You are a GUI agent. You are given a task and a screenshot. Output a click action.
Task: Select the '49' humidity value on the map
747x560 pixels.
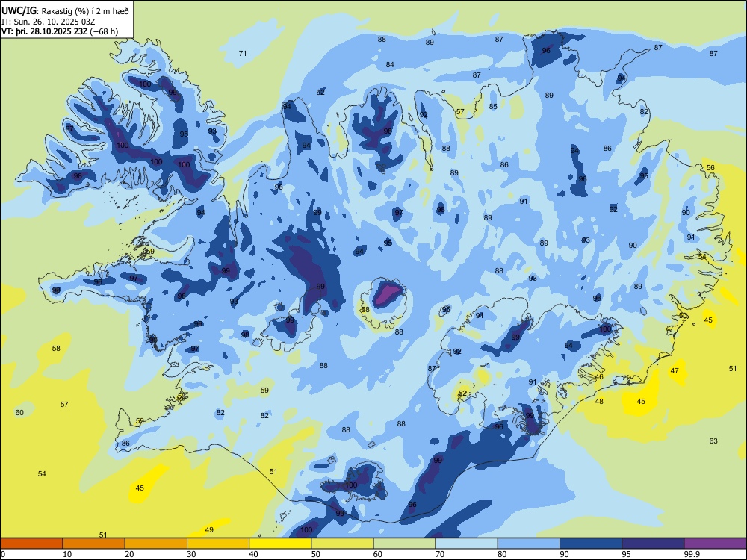(209, 529)
